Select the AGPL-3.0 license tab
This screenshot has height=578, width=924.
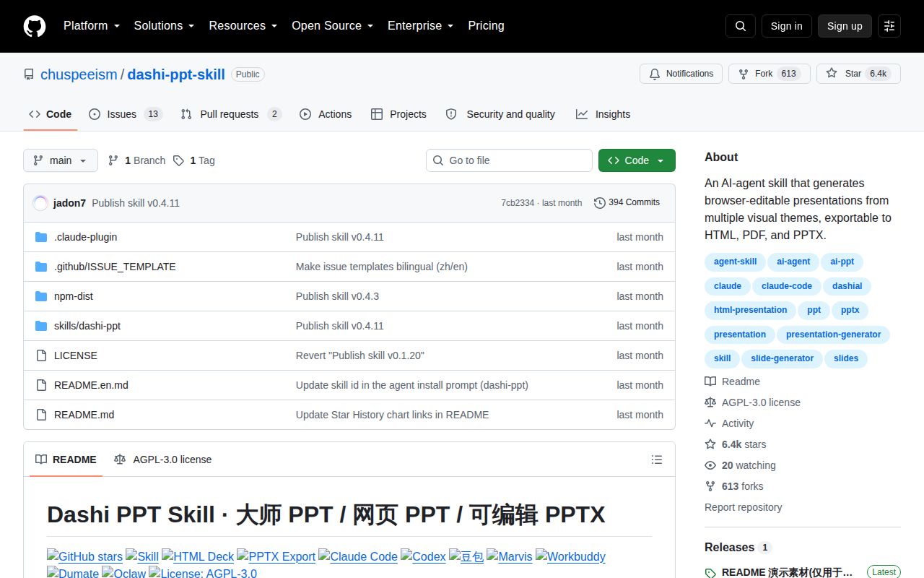point(163,460)
